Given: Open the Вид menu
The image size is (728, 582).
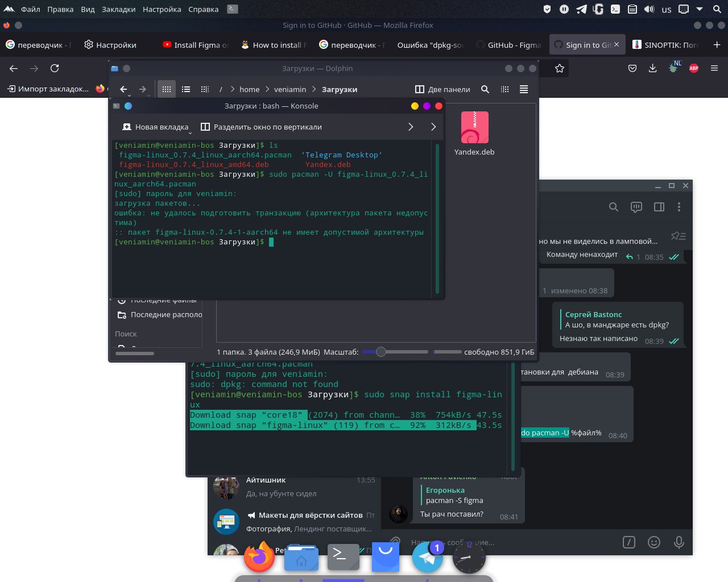Looking at the screenshot, I should click(x=88, y=9).
